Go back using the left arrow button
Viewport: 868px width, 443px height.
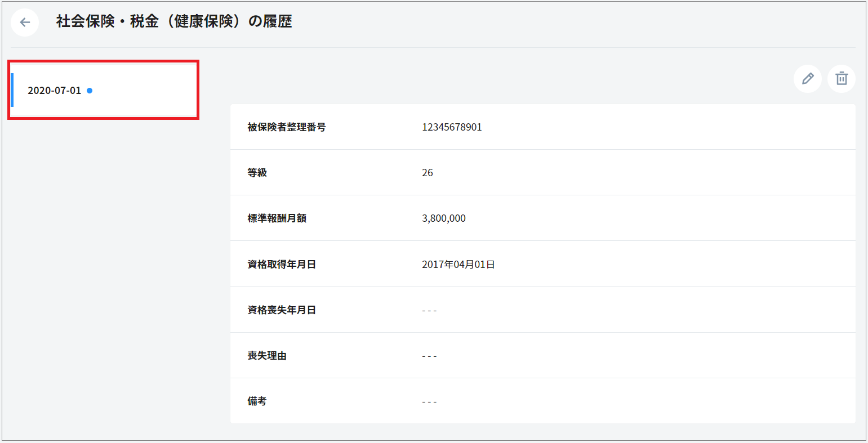coord(25,23)
